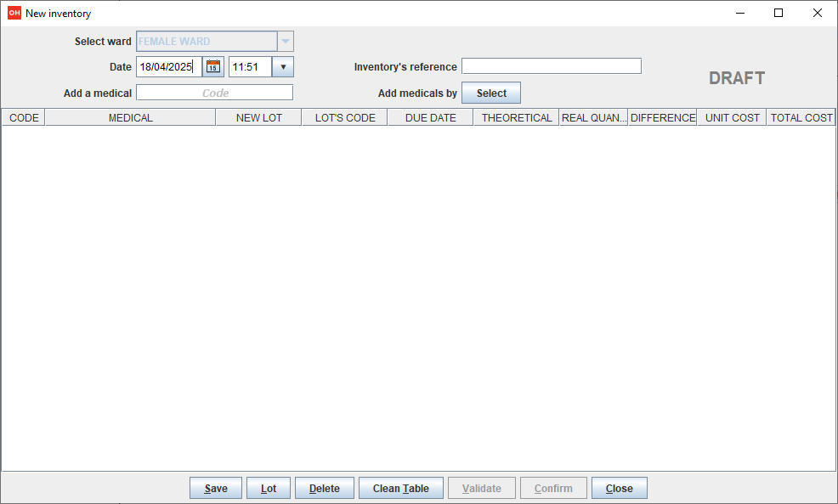Focus the Inventory's reference text field
This screenshot has width=838, height=504.
551,66
